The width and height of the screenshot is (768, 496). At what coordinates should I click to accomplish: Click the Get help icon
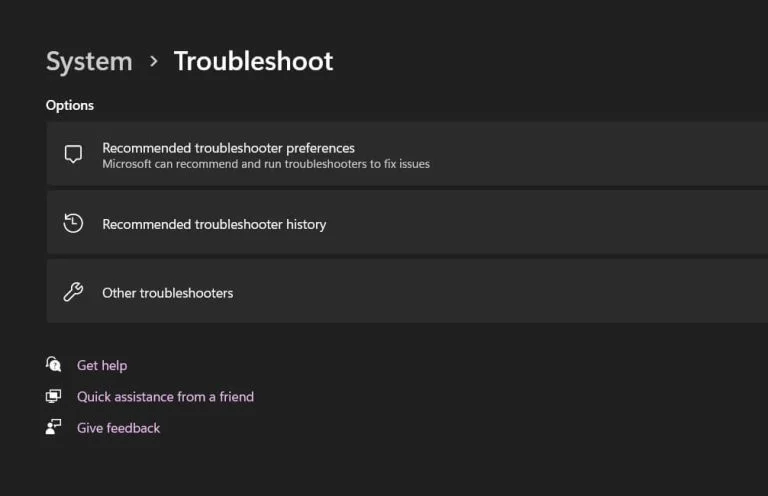54,364
